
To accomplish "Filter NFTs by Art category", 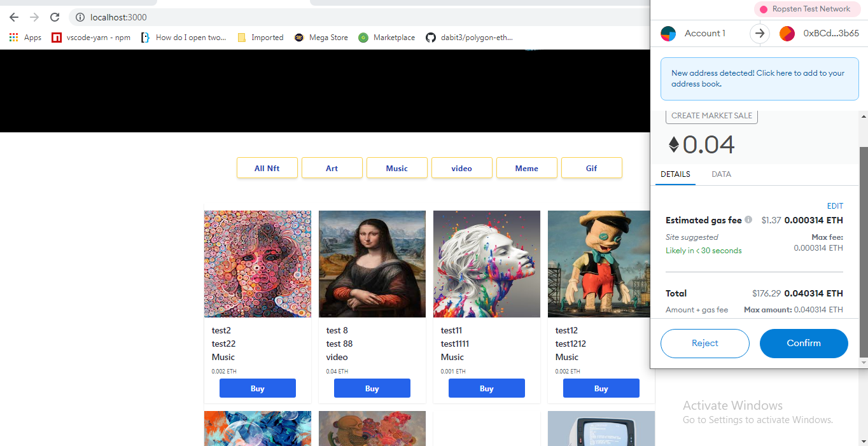I will coord(332,168).
